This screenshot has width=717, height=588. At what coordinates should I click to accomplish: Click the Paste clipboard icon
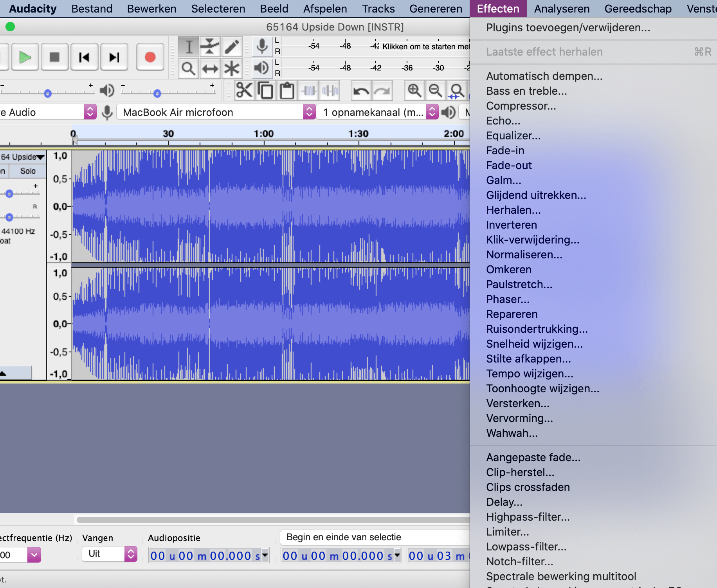coord(287,90)
